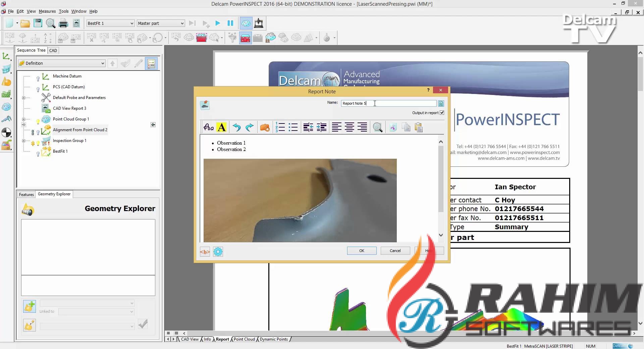The height and width of the screenshot is (349, 644).
Task: Redo the edit in Report Note
Action: tap(250, 127)
